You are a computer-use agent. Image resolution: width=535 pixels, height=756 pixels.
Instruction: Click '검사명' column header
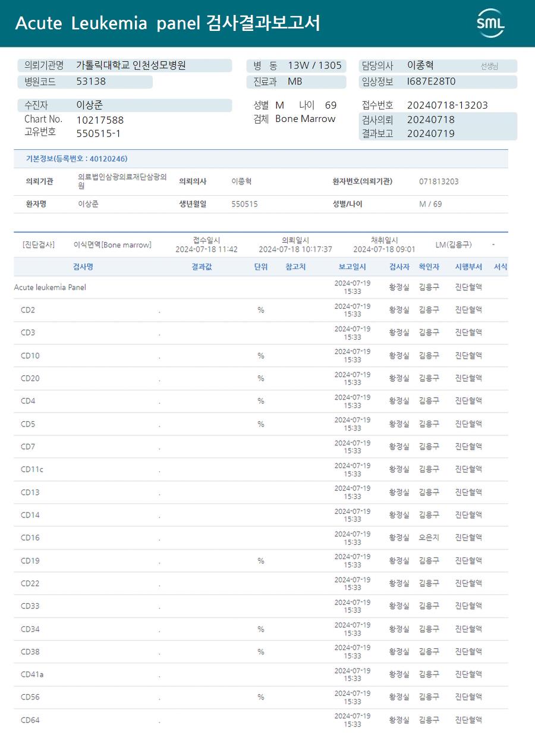[83, 267]
